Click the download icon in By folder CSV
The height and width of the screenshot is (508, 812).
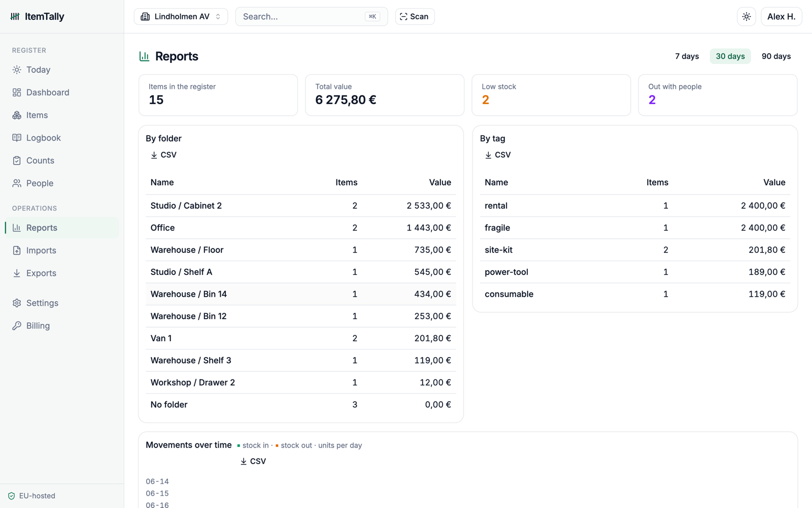point(154,155)
